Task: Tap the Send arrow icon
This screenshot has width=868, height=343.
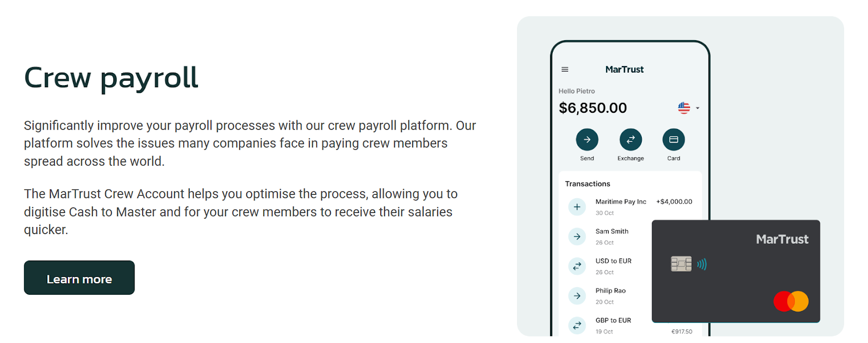Action: point(587,140)
